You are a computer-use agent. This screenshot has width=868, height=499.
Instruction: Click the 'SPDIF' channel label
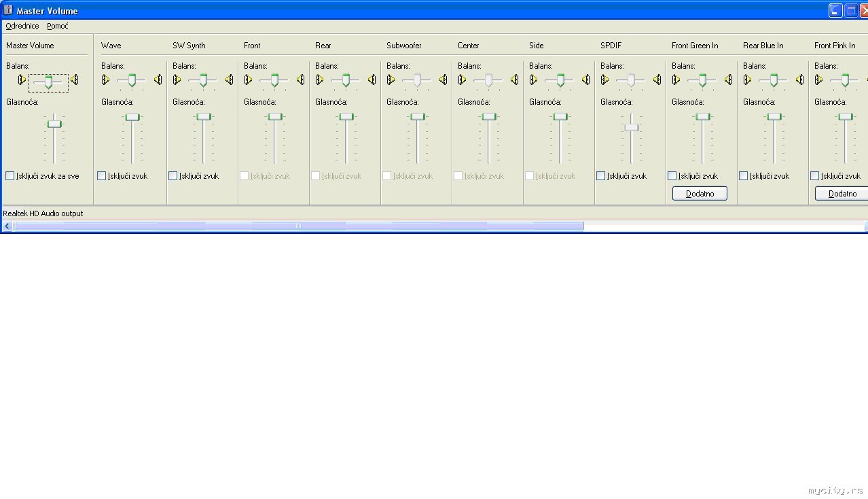tap(611, 46)
